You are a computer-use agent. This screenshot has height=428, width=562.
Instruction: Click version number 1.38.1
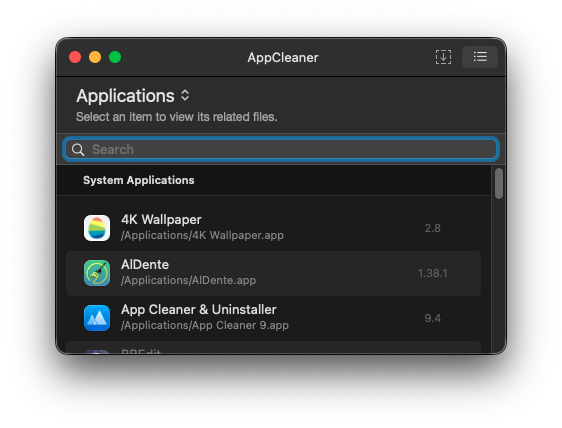[433, 274]
